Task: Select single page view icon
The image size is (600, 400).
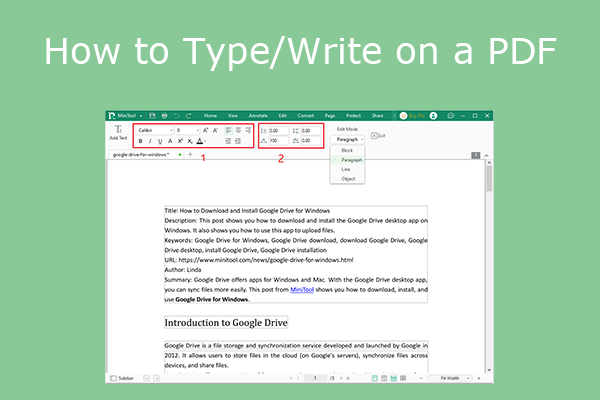Action: coord(375,378)
